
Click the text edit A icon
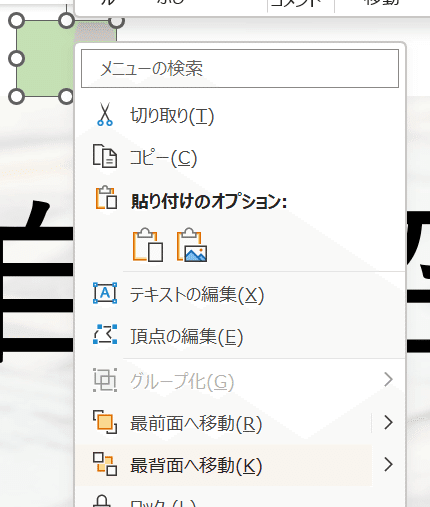[105, 293]
